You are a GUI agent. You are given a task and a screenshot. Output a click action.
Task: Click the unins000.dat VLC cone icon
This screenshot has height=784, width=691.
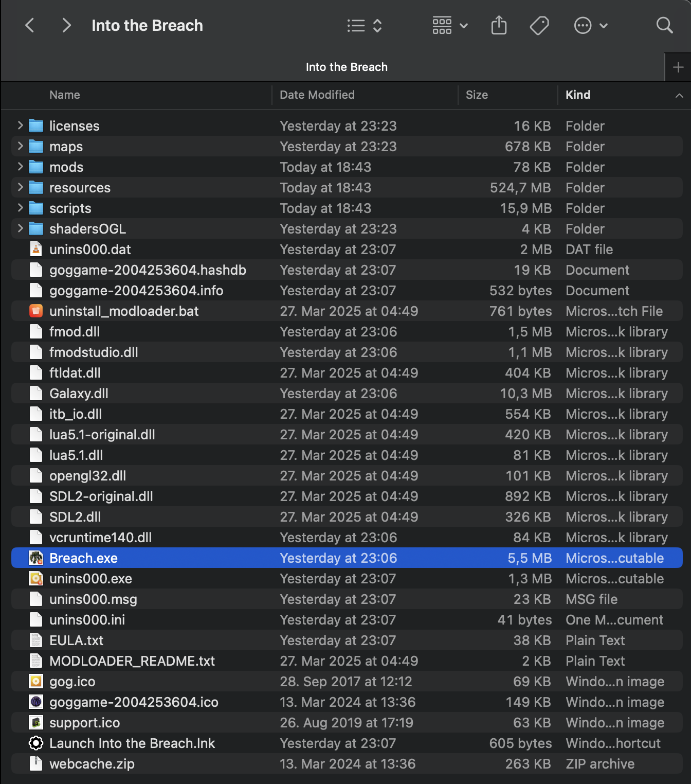[36, 249]
